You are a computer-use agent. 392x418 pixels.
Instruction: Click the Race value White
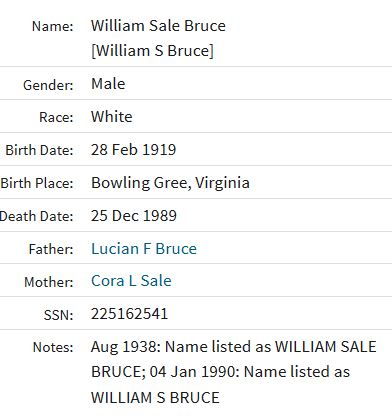click(112, 117)
